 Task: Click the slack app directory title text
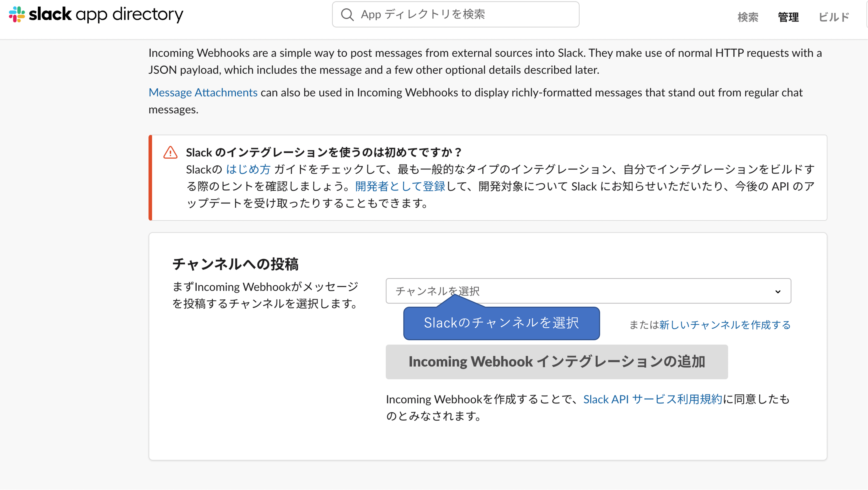click(x=106, y=15)
